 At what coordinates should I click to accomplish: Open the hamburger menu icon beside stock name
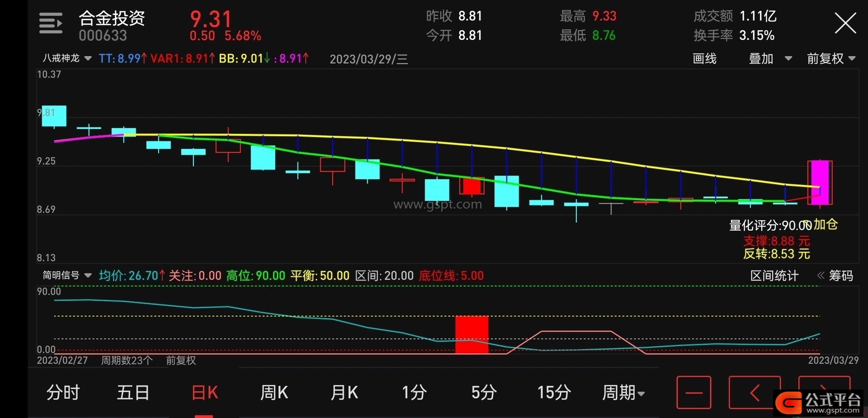click(x=51, y=24)
